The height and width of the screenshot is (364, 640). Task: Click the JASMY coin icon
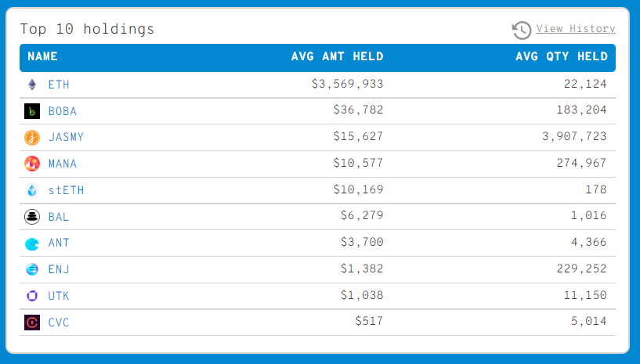(32, 138)
